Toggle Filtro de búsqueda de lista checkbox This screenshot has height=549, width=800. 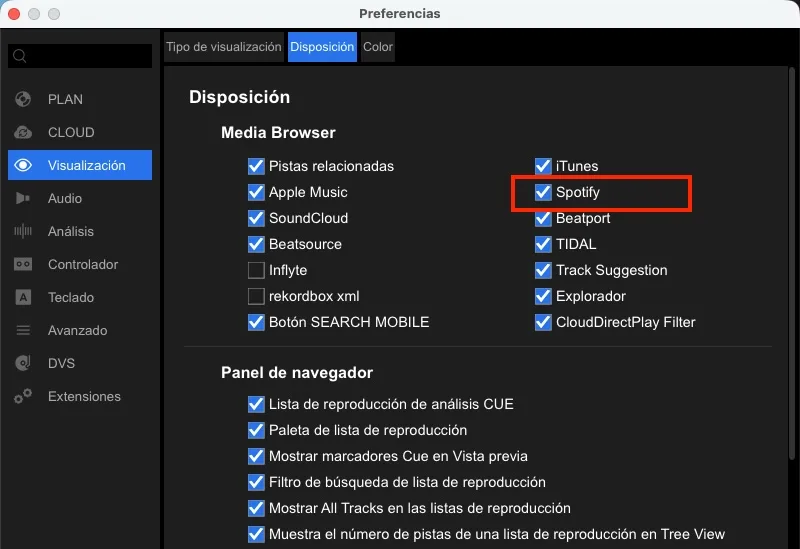pos(256,482)
